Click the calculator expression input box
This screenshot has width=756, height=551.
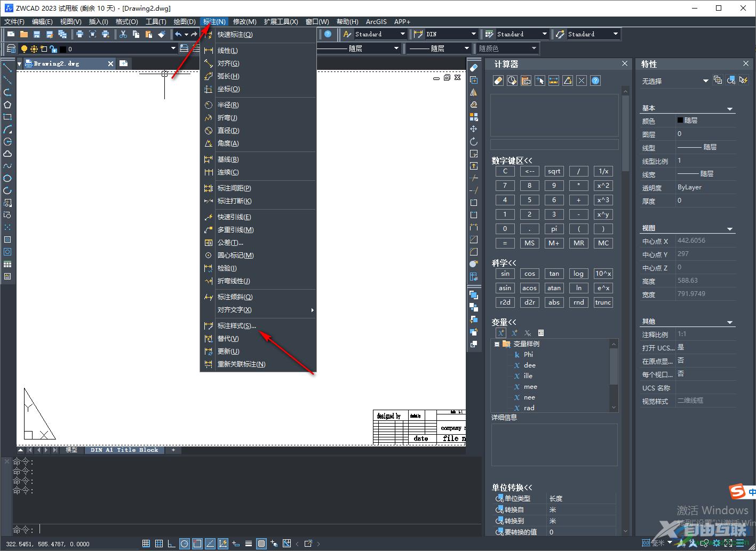(x=554, y=145)
